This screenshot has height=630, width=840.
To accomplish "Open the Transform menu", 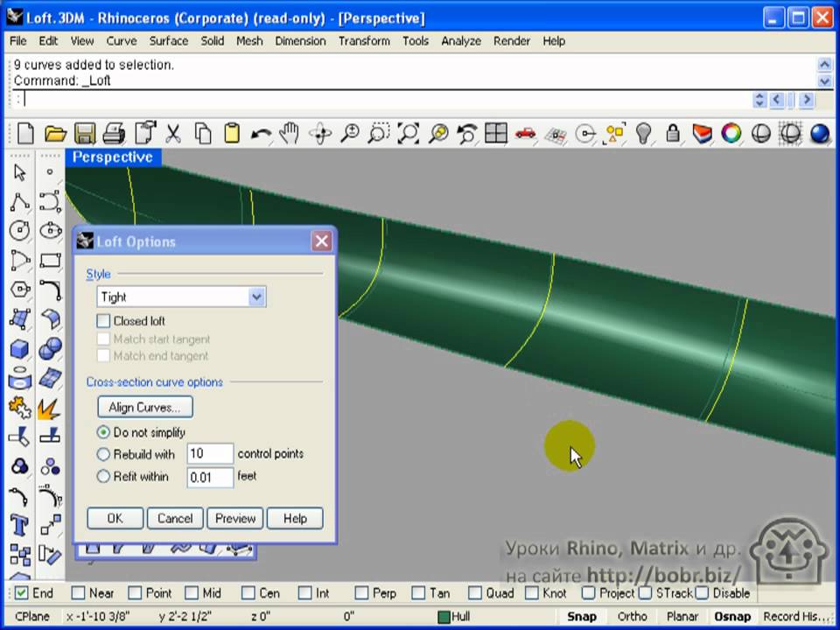I will coord(365,40).
